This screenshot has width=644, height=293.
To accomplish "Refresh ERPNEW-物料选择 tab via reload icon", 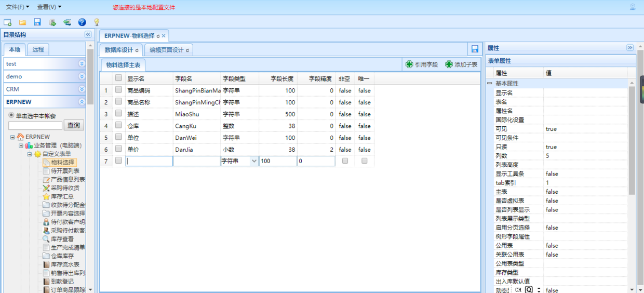I will 158,36.
